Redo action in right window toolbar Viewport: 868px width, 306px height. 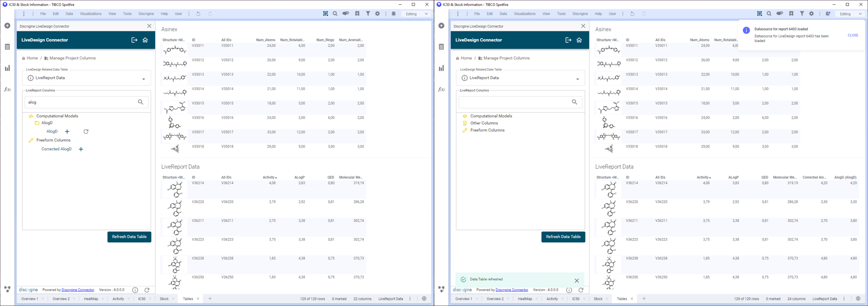click(644, 14)
